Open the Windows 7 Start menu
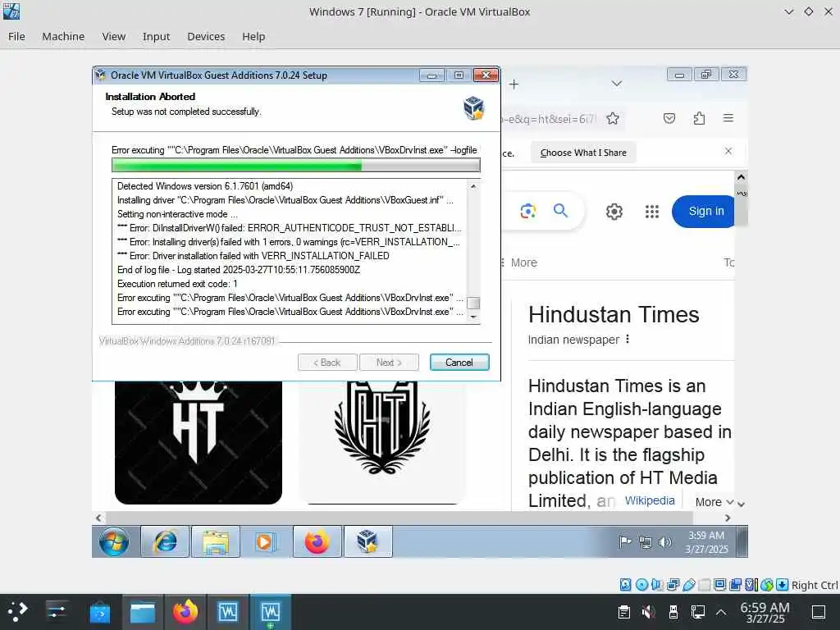This screenshot has height=630, width=840. click(114, 541)
